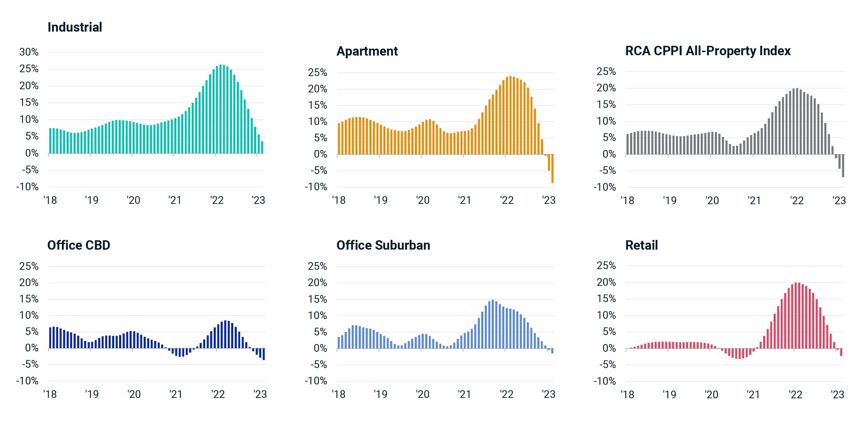868x434 pixels.
Task: Select '18 on the Retail chart x-axis
Action: pos(627,395)
